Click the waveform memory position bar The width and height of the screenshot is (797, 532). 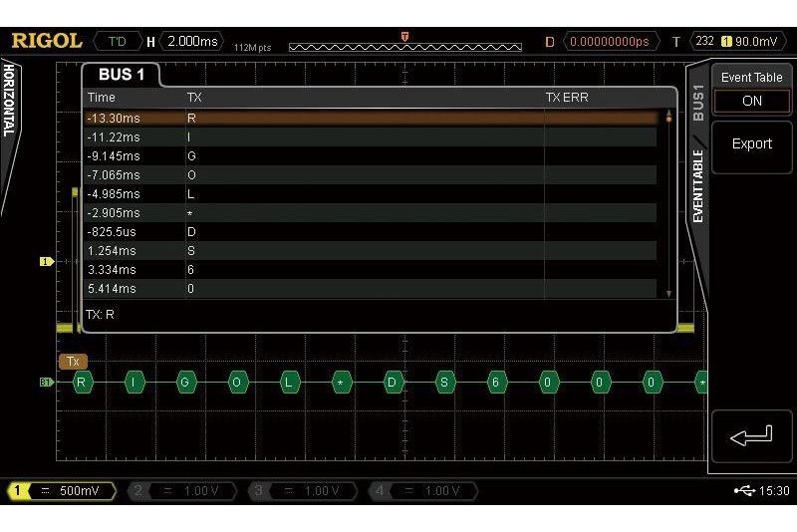(404, 47)
